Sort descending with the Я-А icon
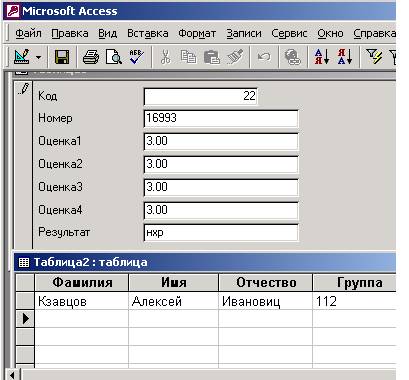Image resolution: width=409 pixels, height=380 pixels. (x=345, y=57)
